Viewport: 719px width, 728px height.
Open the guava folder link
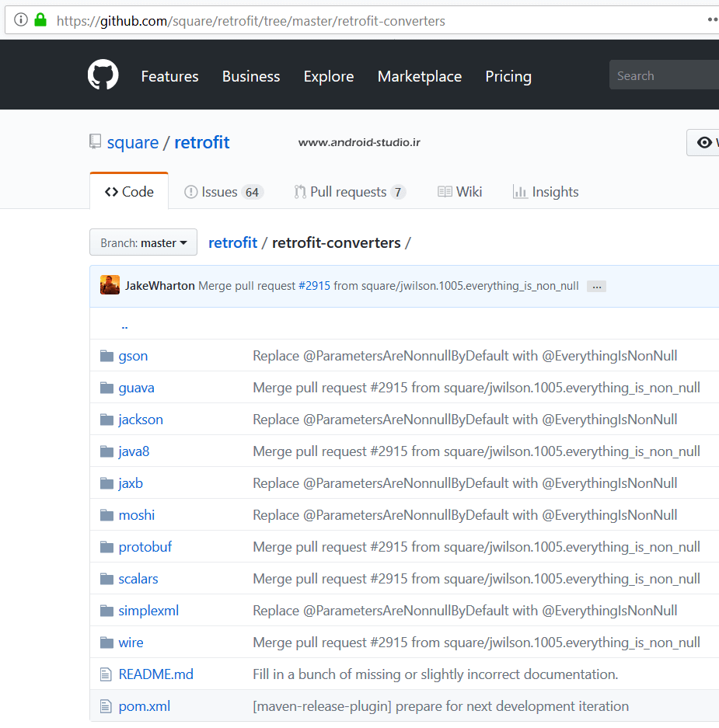136,388
